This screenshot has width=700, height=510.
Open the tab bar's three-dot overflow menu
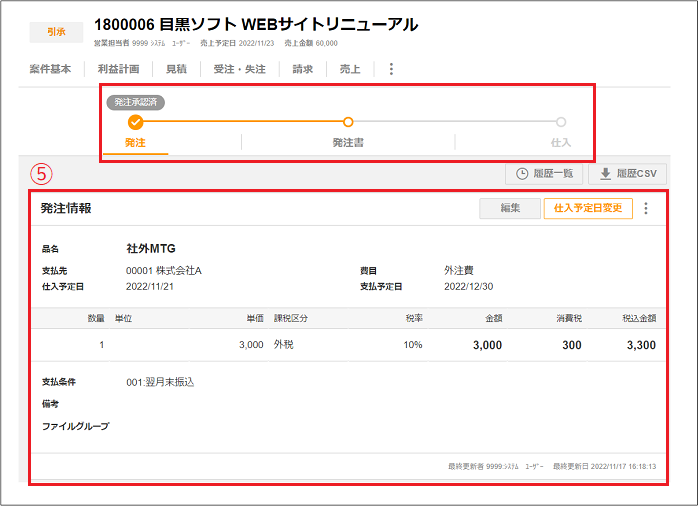[x=391, y=69]
